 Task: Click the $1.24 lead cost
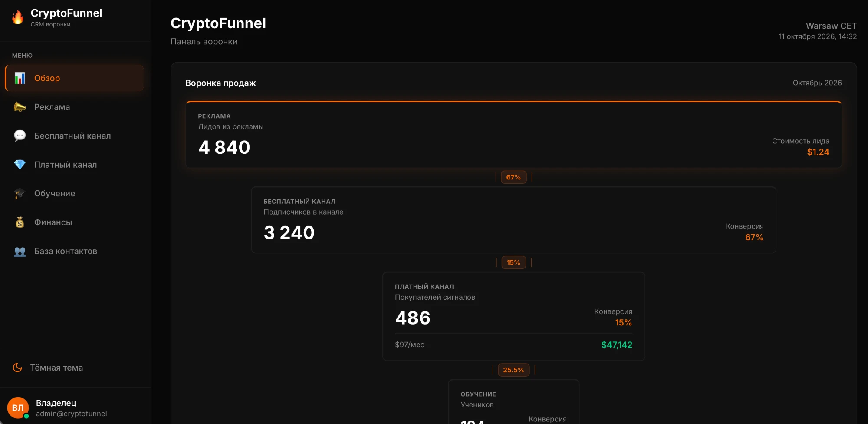tap(818, 152)
